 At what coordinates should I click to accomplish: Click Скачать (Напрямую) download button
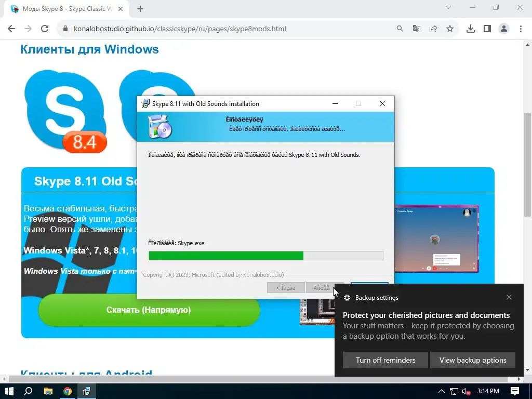pos(149,310)
